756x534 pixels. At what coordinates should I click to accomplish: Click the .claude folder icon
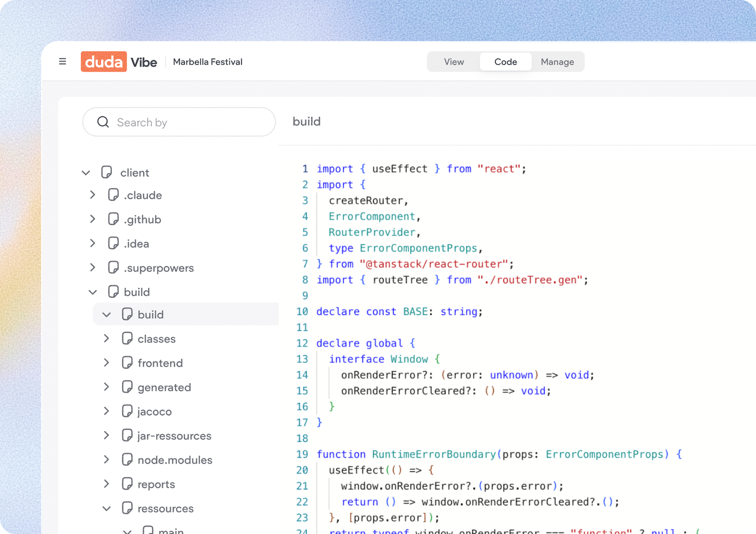(x=113, y=195)
